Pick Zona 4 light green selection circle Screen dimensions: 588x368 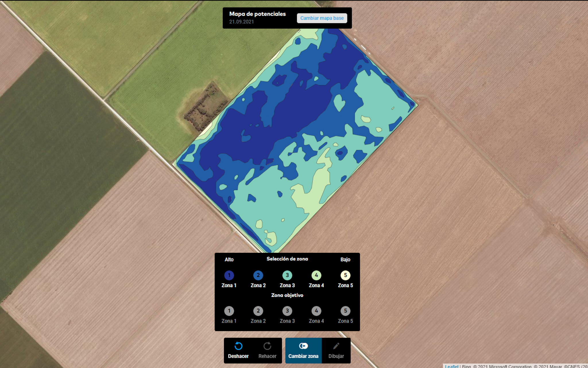(x=316, y=275)
